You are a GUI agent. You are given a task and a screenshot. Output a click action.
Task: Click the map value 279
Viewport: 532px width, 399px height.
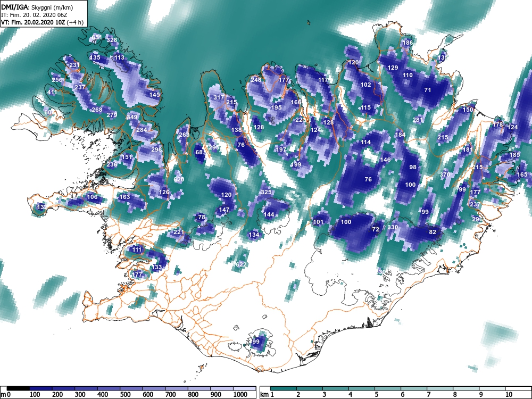click(x=112, y=115)
